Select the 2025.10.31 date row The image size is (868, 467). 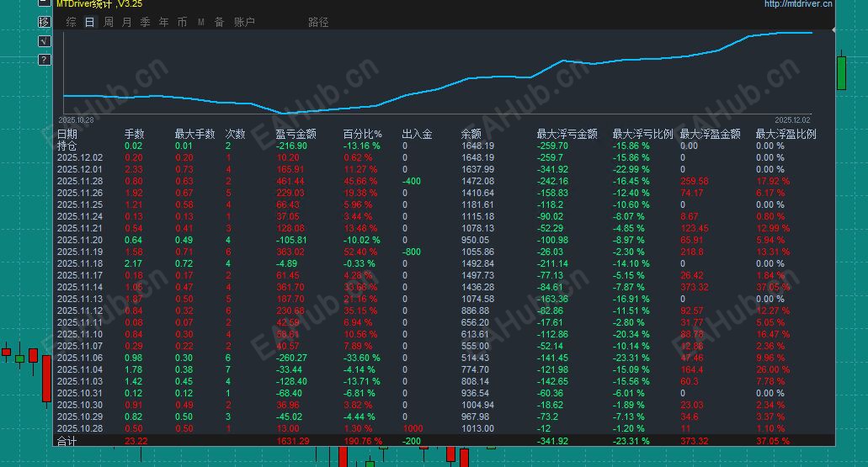coord(80,394)
